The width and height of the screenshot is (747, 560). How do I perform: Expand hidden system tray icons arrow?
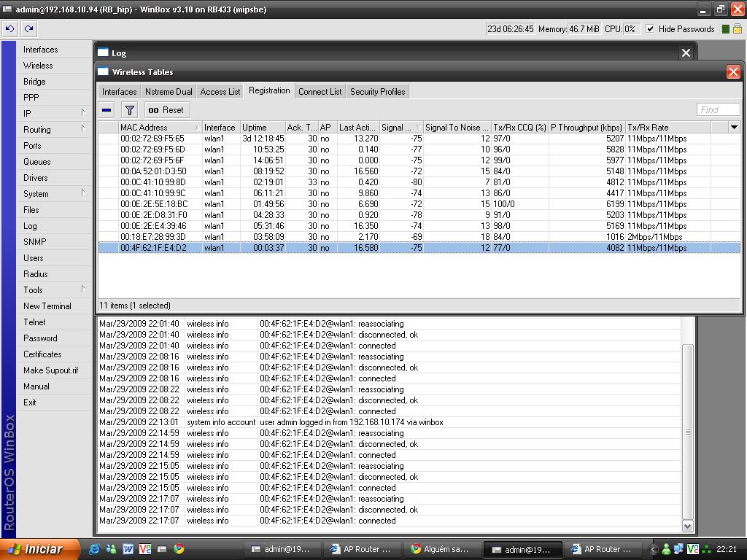pos(654,550)
